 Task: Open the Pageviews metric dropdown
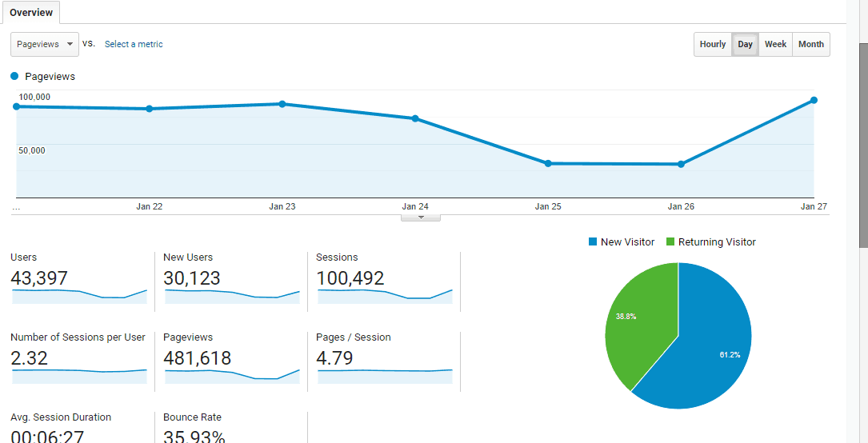pos(45,45)
